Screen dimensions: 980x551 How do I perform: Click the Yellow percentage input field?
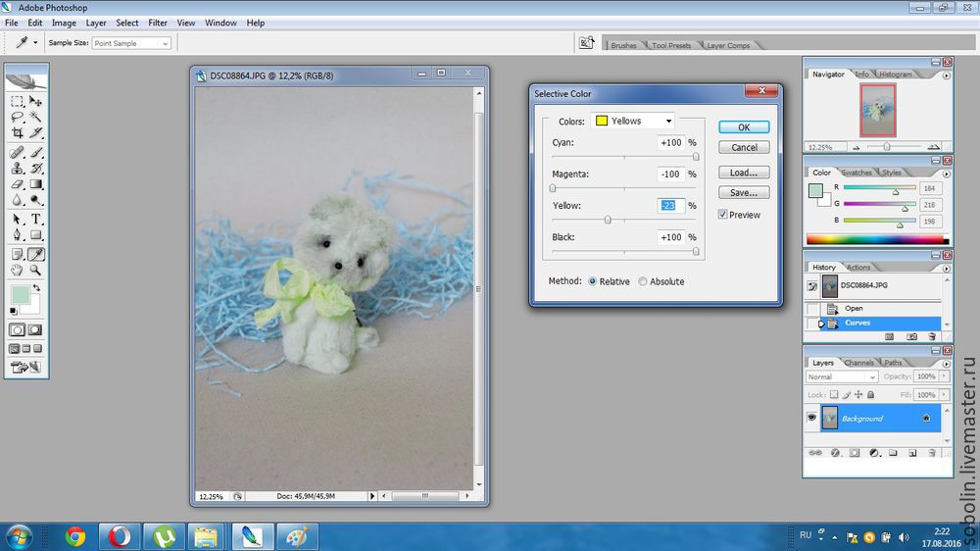point(670,206)
